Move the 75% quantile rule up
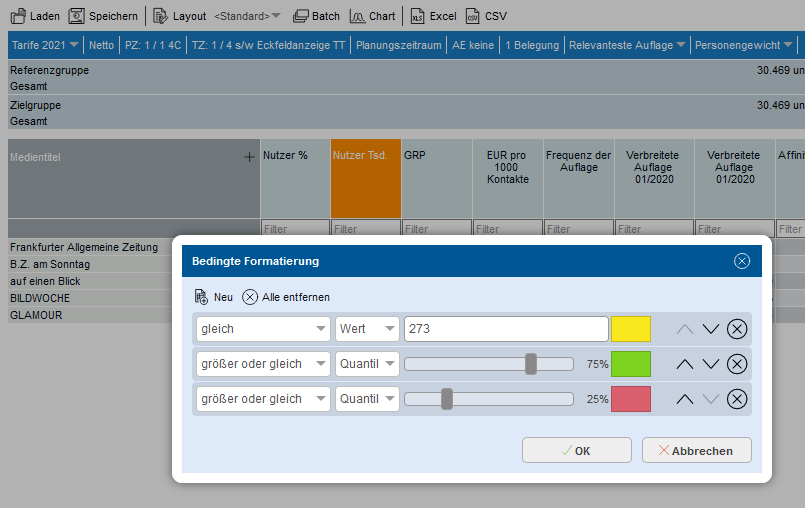Screen dimensions: 805x508 point(685,364)
